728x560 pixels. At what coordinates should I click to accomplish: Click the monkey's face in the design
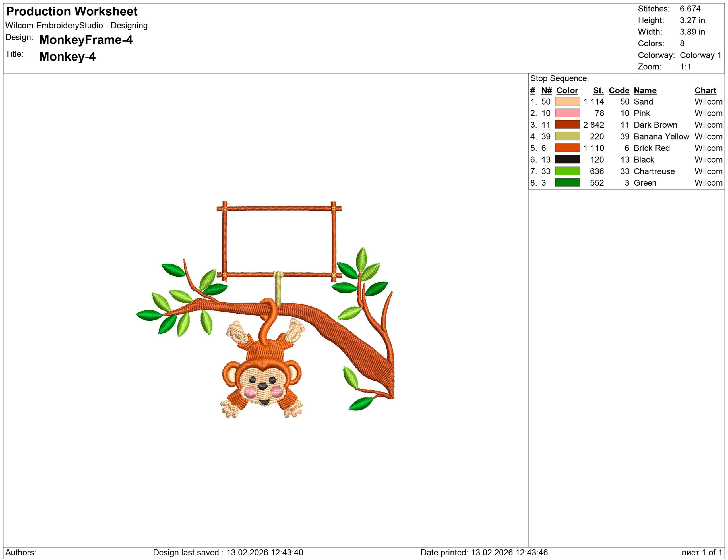coord(262,383)
